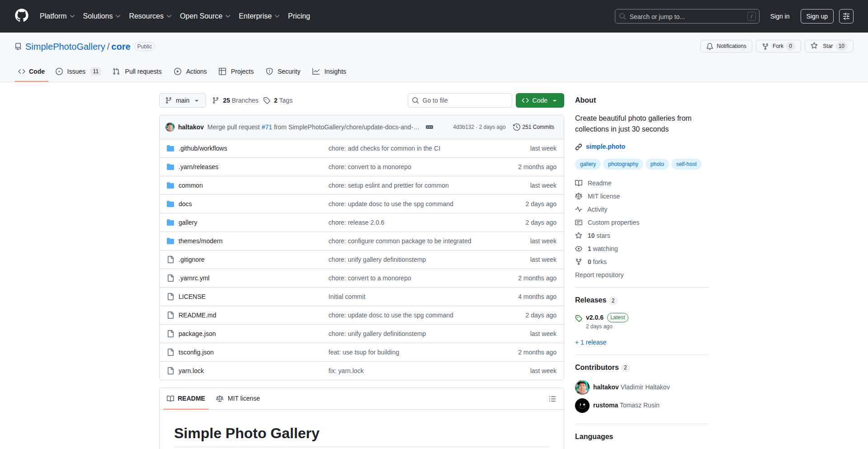View the 251 Commits history
Viewport: 868px width, 449px height.
tap(534, 127)
